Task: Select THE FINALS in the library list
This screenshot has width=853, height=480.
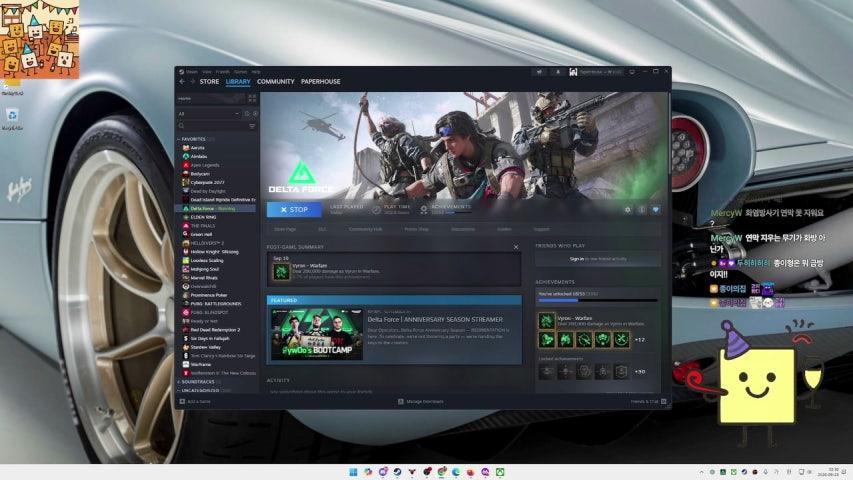Action: pyautogui.click(x=203, y=226)
